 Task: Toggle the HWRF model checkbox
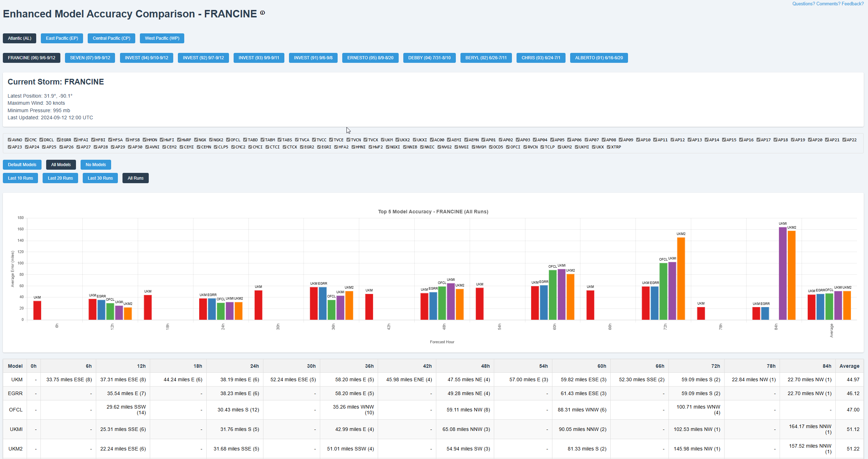[179, 140]
